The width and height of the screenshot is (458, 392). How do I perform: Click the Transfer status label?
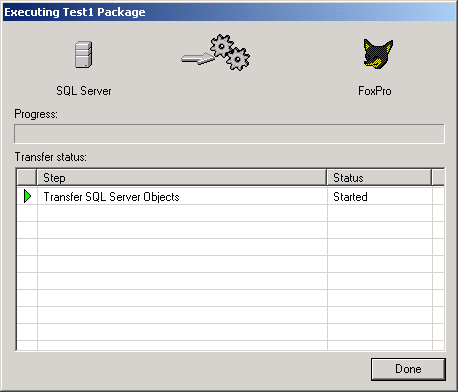click(x=51, y=157)
